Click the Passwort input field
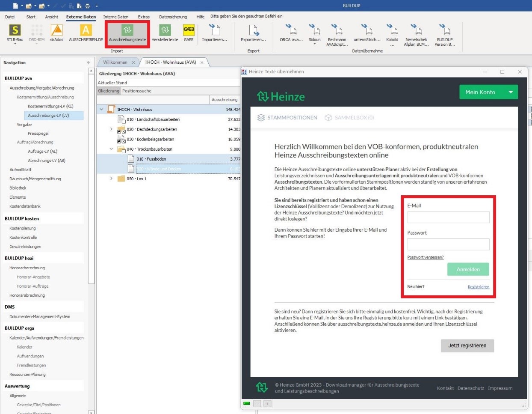The width and height of the screenshot is (532, 414). 448,244
